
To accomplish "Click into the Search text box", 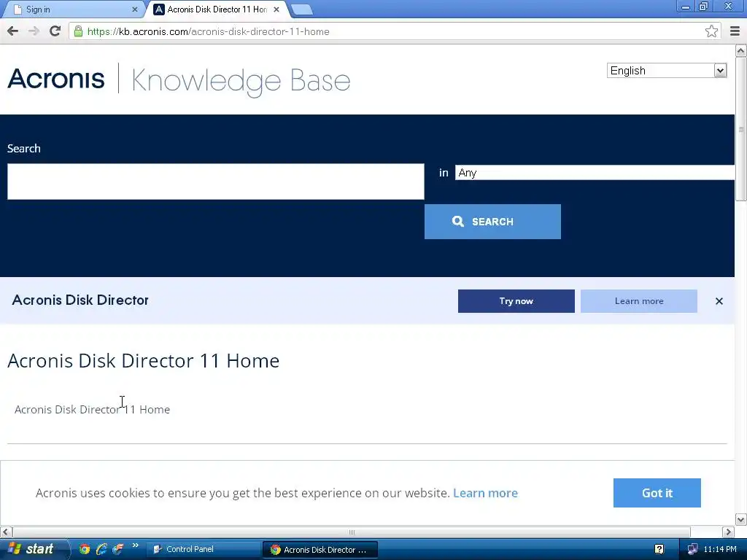I will (215, 182).
